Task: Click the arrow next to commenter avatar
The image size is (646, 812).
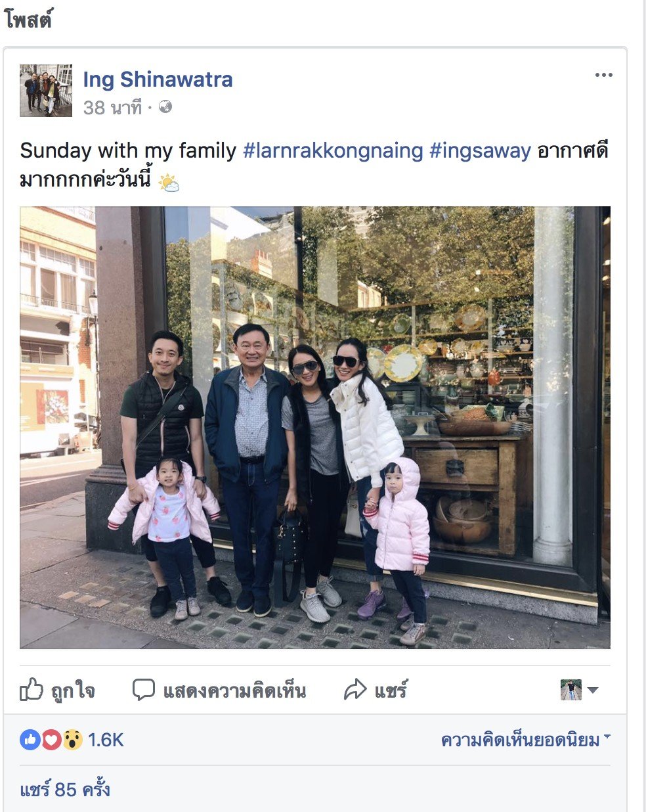Action: click(x=592, y=690)
